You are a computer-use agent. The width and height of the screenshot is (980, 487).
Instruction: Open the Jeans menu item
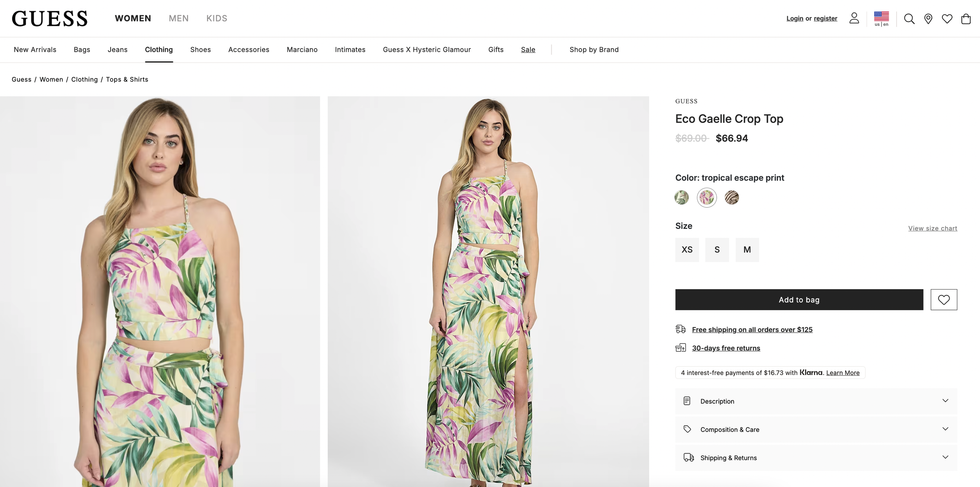(117, 50)
